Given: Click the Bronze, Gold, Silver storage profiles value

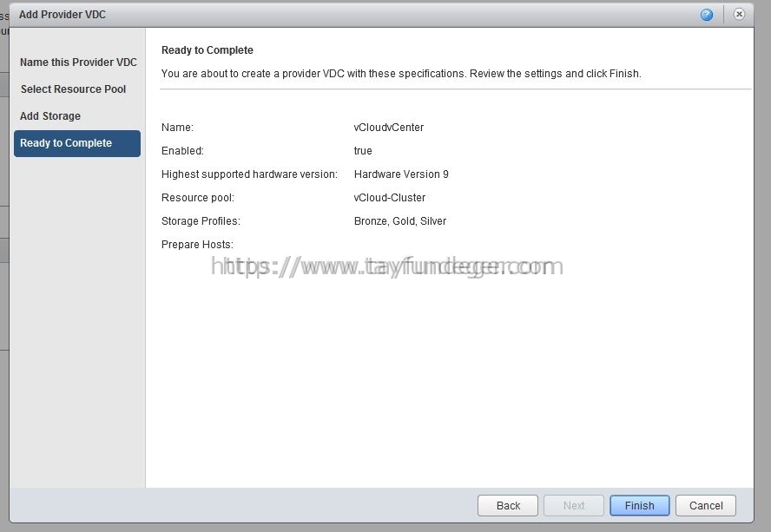Looking at the screenshot, I should pyautogui.click(x=399, y=221).
